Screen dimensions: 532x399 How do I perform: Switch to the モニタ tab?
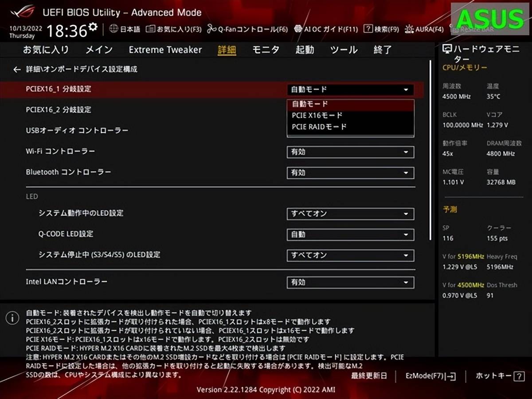[x=266, y=50]
